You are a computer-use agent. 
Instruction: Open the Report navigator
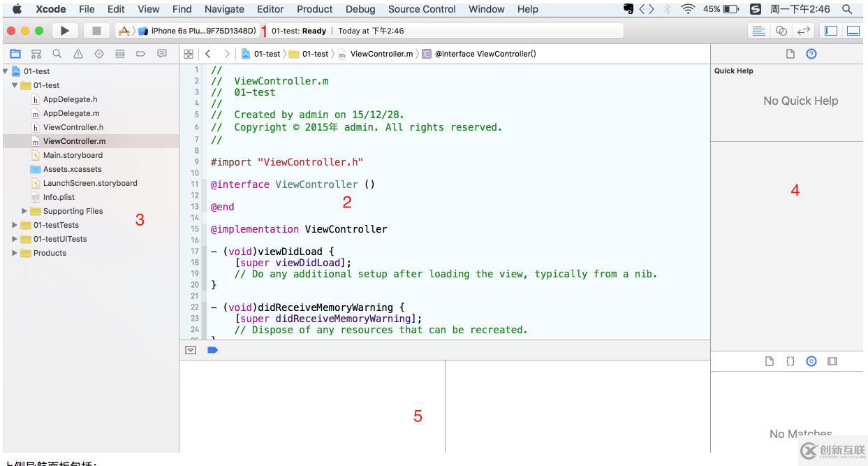(162, 54)
